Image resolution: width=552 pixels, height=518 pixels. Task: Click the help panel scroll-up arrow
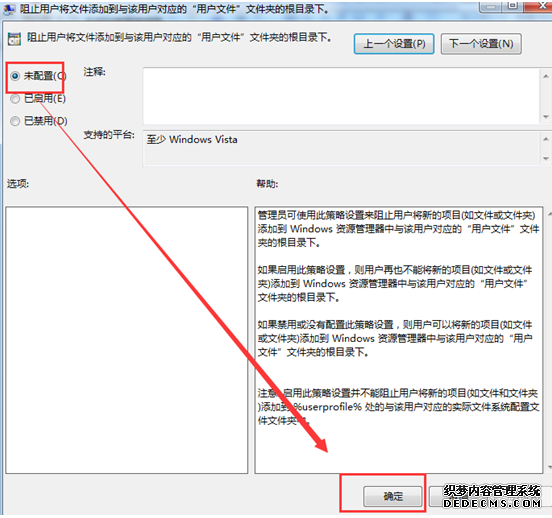click(x=549, y=213)
